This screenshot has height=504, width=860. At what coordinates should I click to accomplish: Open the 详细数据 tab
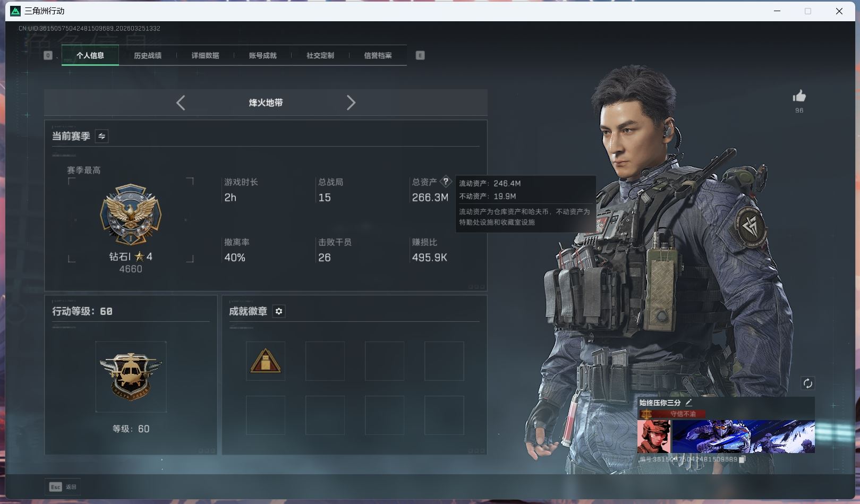pyautogui.click(x=205, y=56)
